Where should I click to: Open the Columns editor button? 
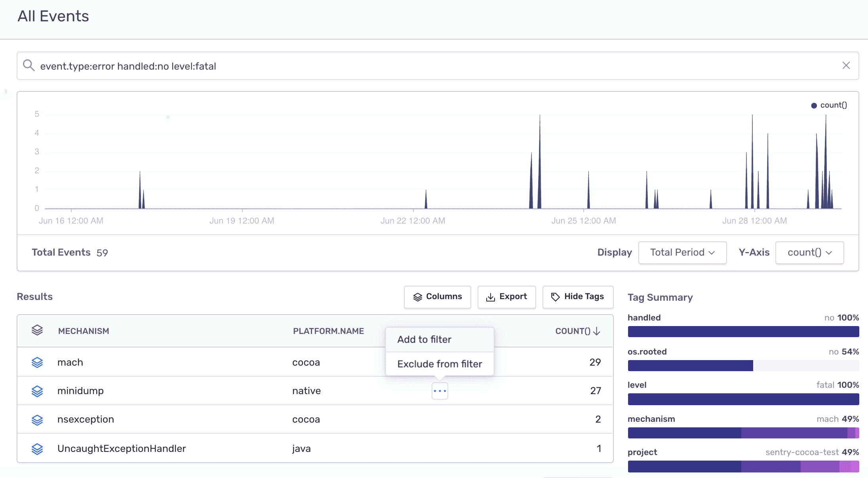(437, 297)
